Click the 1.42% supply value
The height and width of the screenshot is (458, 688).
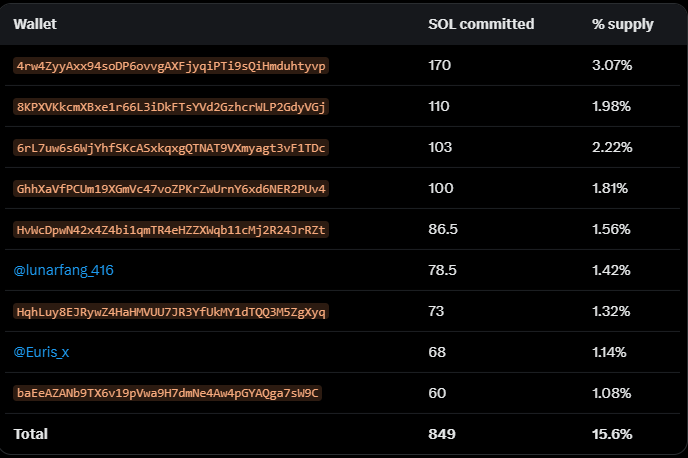tap(611, 270)
